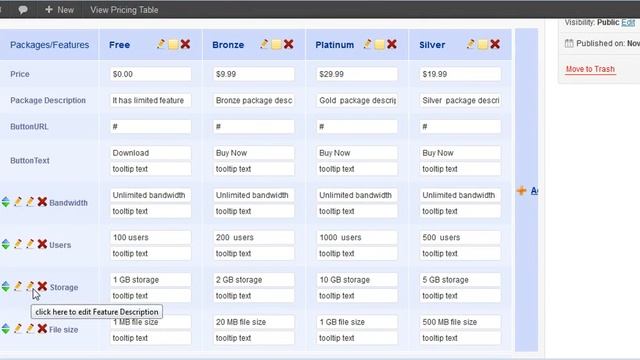The height and width of the screenshot is (360, 640).
Task: Open the comments bubble icon in admin bar
Action: 23,9
